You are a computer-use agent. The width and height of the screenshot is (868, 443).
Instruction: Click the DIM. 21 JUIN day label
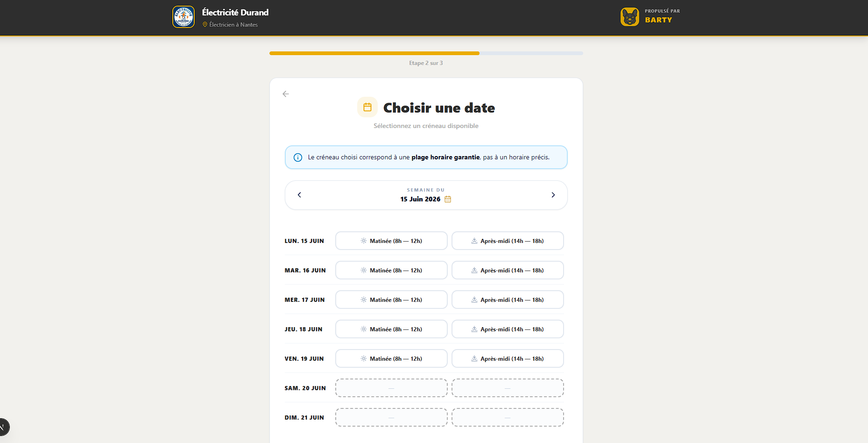click(304, 418)
